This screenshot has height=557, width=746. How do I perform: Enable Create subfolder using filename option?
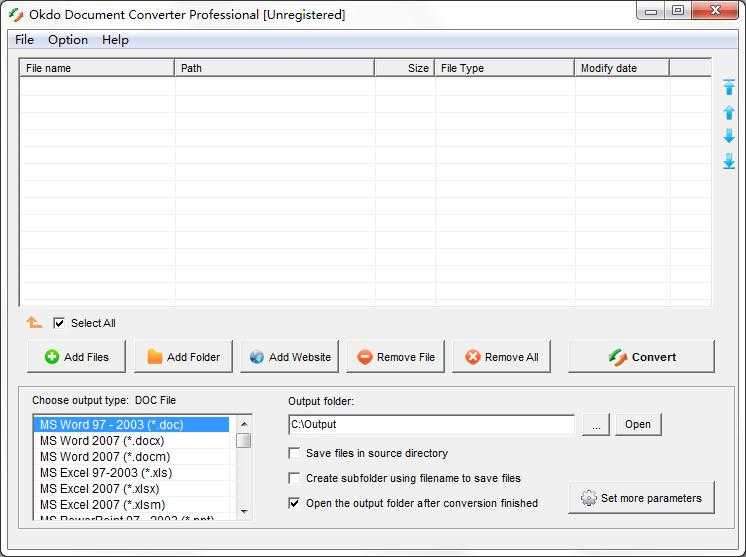(x=294, y=479)
